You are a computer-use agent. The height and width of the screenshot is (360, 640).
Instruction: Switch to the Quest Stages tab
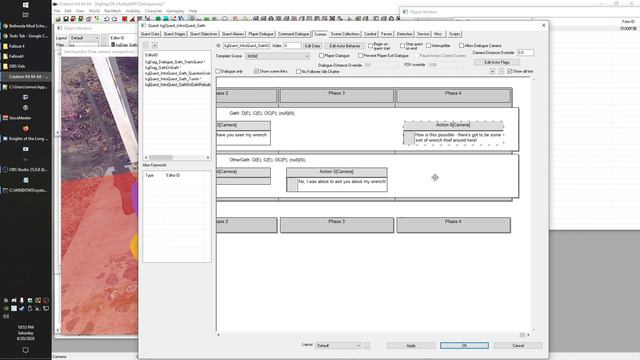(174, 34)
